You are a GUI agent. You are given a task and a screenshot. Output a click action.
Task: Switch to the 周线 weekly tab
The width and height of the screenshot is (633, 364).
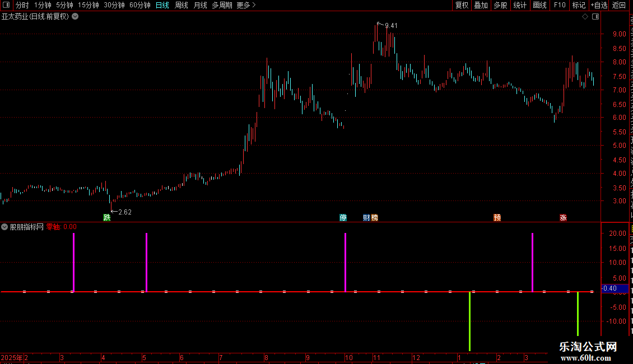point(181,5)
